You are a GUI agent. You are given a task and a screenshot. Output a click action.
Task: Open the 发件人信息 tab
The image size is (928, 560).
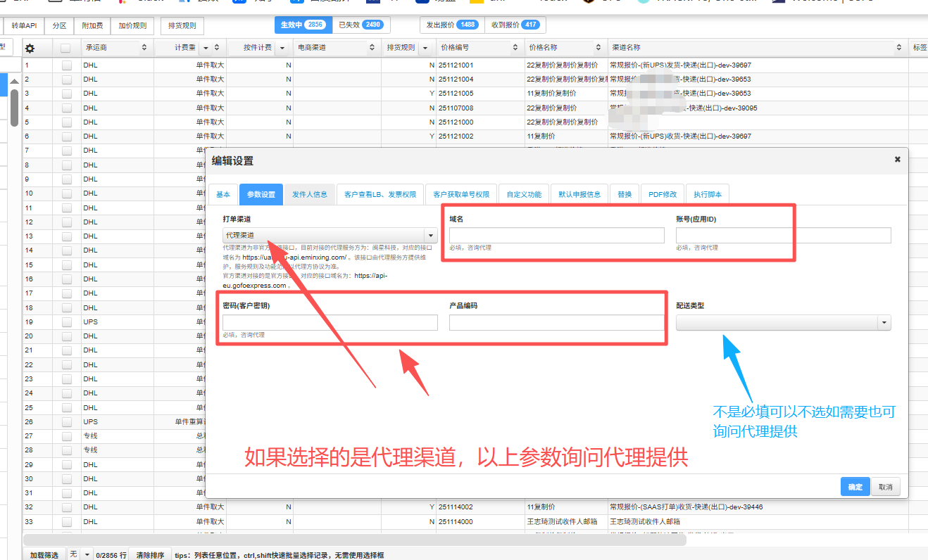[x=310, y=194]
